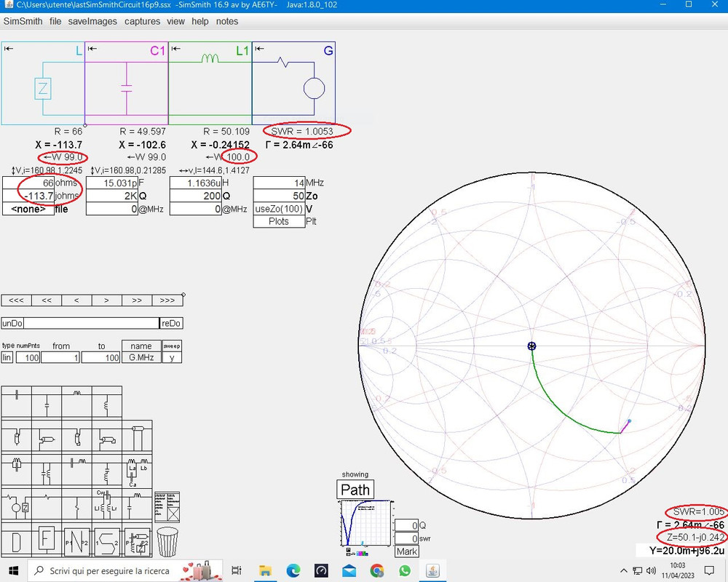Click the useZo(100) voltage field
The width and height of the screenshot is (728, 582).
click(279, 209)
